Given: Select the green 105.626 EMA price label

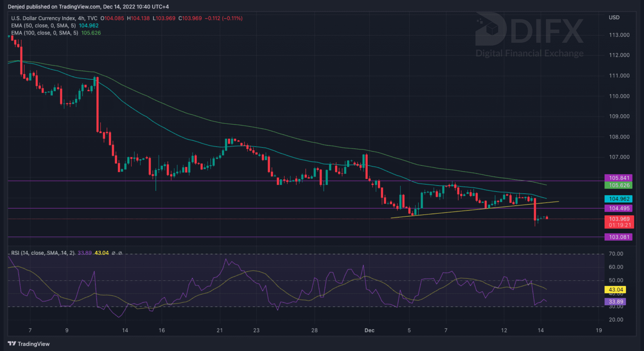Looking at the screenshot, I should point(619,185).
